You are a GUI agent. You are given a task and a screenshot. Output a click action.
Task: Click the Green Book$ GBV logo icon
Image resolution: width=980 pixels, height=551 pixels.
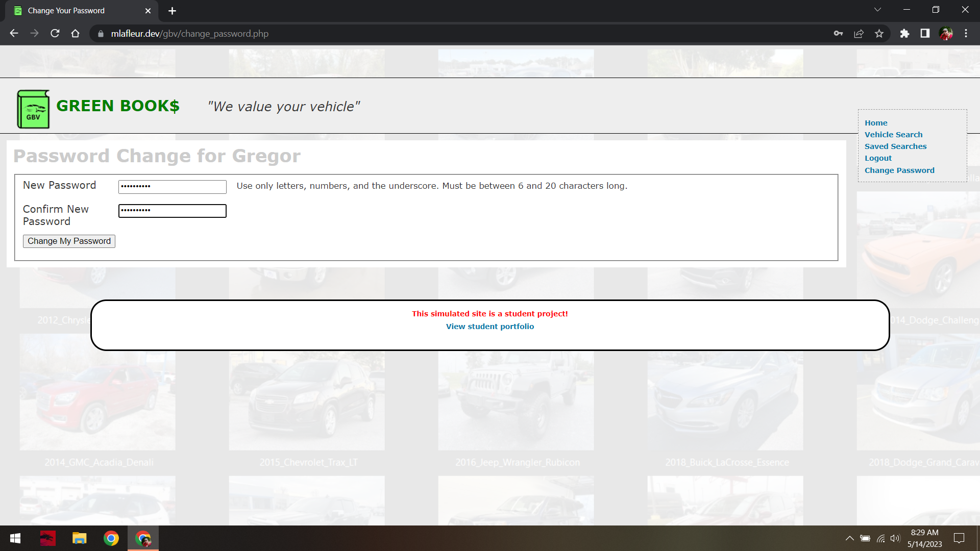(x=33, y=109)
